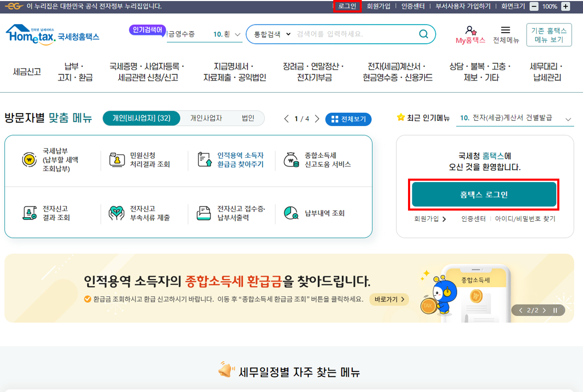Click the zoom out minus icon
Image resolution: width=583 pixels, height=392 pixels.
(534, 6)
